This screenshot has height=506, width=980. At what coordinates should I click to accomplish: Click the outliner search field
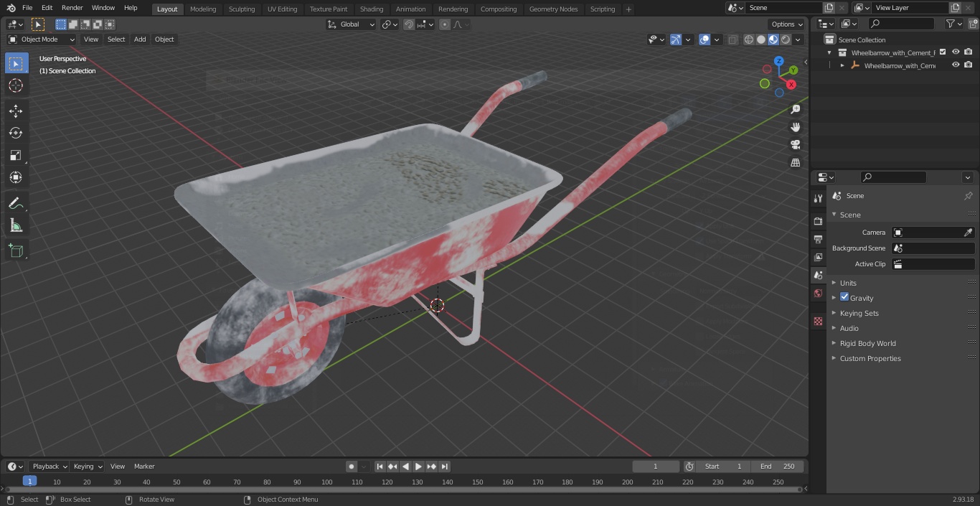pos(901,24)
